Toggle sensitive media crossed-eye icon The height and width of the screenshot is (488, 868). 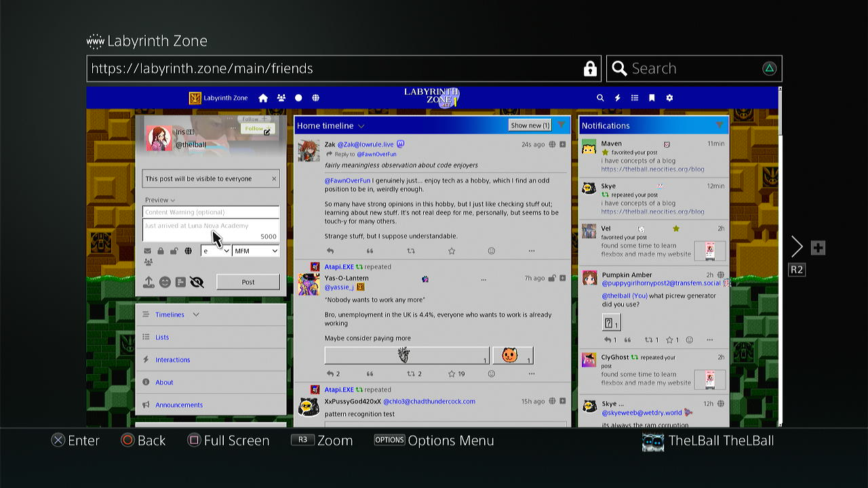(197, 283)
